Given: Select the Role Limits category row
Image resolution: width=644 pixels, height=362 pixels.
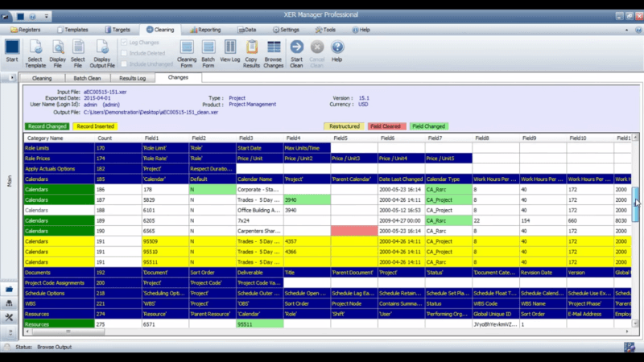Looking at the screenshot, I should click(59, 148).
